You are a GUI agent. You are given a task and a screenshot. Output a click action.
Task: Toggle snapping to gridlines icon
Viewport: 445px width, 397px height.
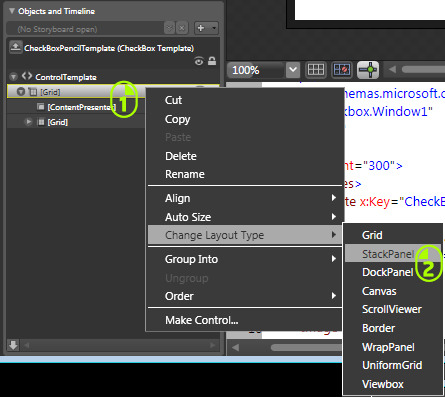342,70
